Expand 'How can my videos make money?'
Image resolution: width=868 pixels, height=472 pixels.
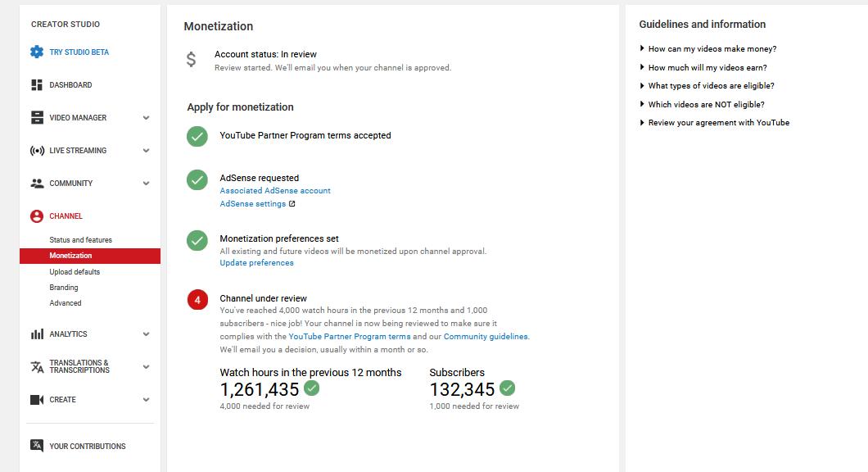[x=708, y=48]
